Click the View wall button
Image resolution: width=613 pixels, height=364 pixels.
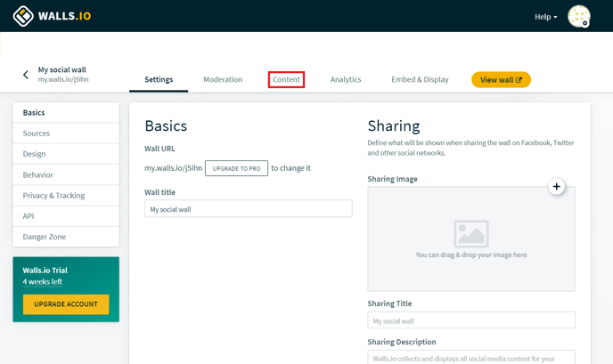tap(501, 80)
